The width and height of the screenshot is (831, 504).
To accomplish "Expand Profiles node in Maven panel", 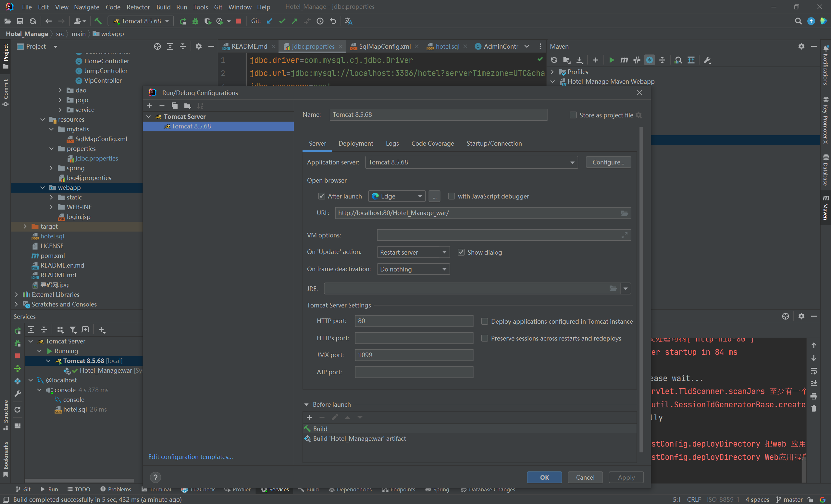I will 552,72.
